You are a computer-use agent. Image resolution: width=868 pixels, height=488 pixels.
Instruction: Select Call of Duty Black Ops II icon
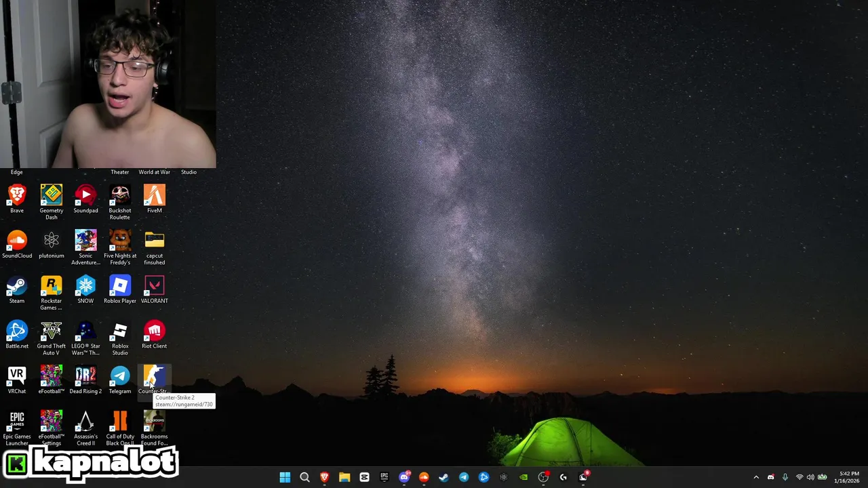[120, 428]
